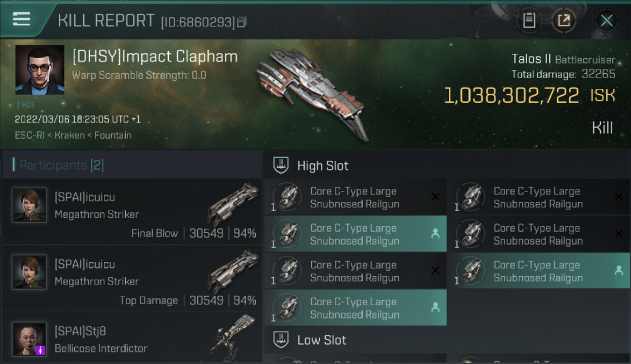Expand the Low Slot section header
The width and height of the screenshot is (631, 364).
coord(322,340)
